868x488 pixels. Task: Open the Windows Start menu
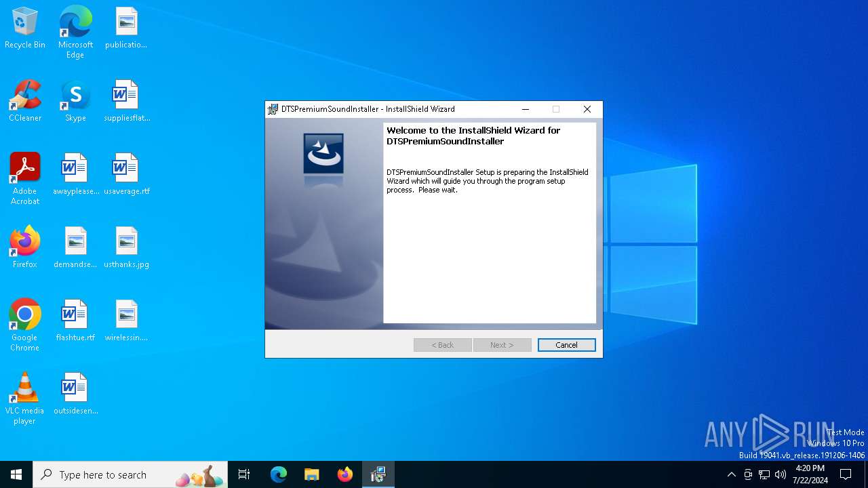[16, 474]
